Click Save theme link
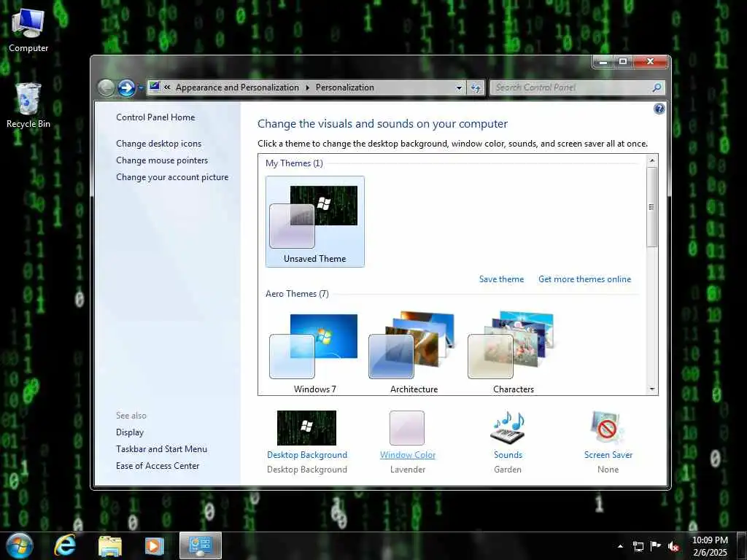Viewport: 747px width, 560px height. [501, 279]
